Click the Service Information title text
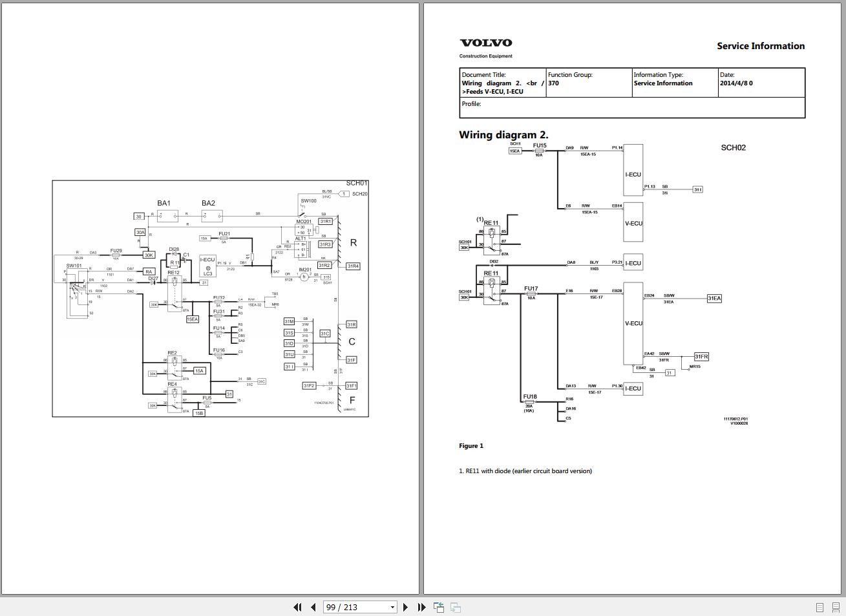This screenshot has width=846, height=616. [761, 46]
